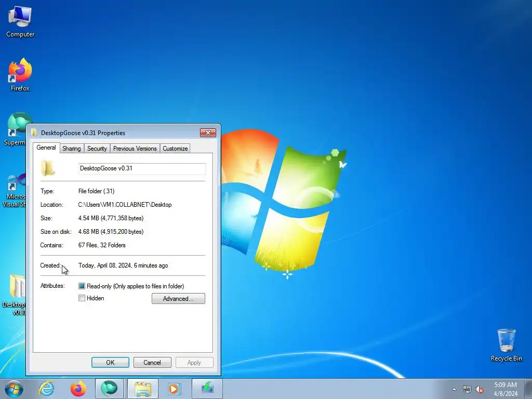
Task: Select the Supermium desktop shortcut
Action: [14, 129]
